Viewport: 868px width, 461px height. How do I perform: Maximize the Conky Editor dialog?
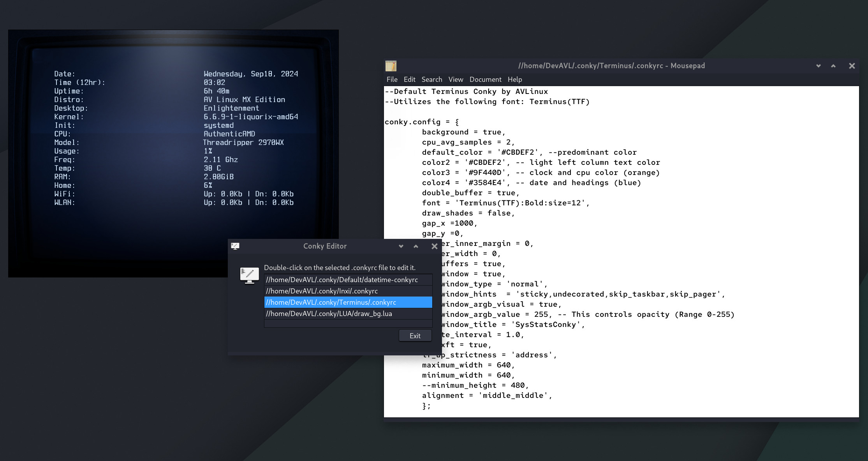[x=416, y=246]
